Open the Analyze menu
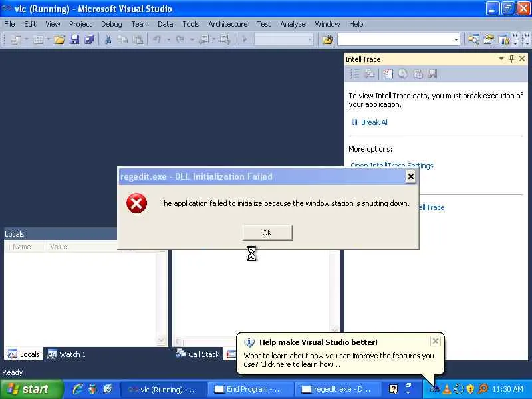This screenshot has height=399, width=532. pos(293,24)
